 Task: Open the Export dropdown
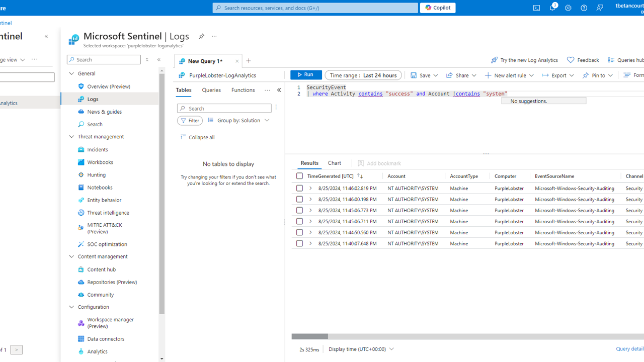(x=558, y=75)
